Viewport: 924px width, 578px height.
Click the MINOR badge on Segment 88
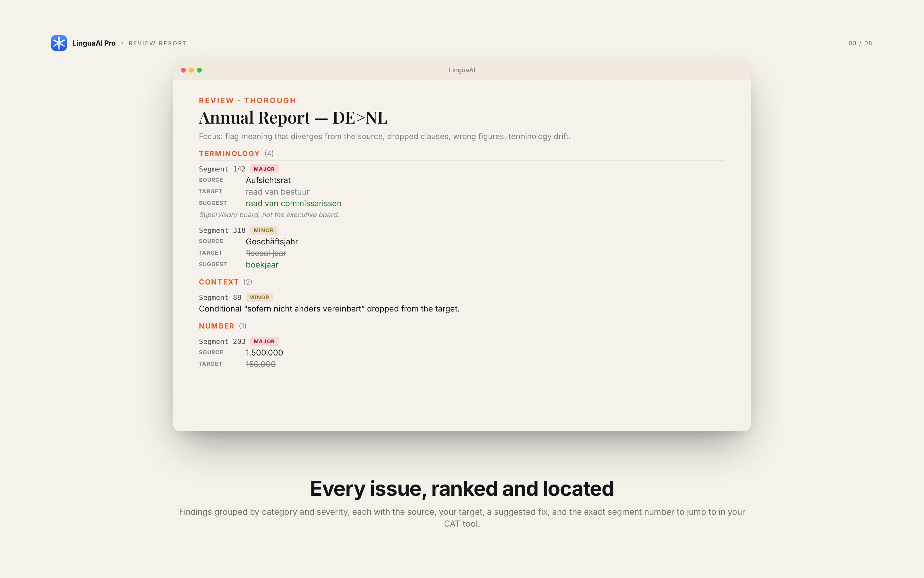[x=259, y=297]
